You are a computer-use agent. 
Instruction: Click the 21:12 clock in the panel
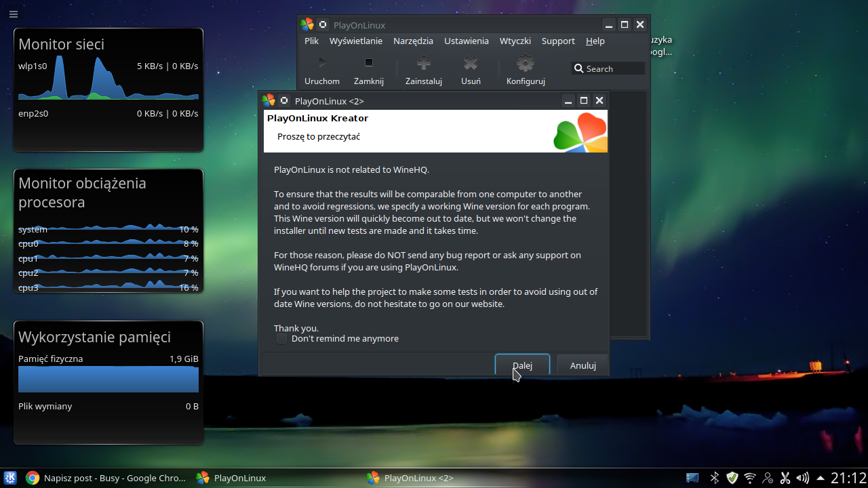pyautogui.click(x=848, y=478)
